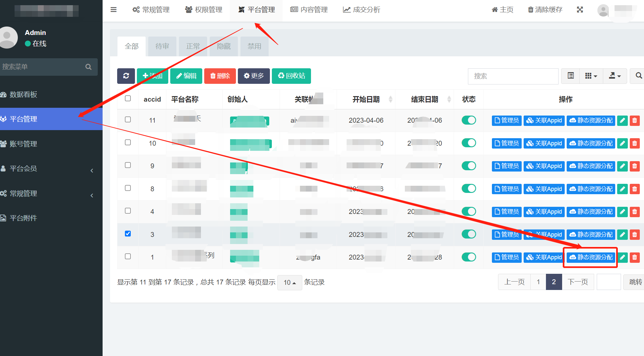Click the green edit pencil for accid 11
The height and width of the screenshot is (356, 644).
coord(622,120)
